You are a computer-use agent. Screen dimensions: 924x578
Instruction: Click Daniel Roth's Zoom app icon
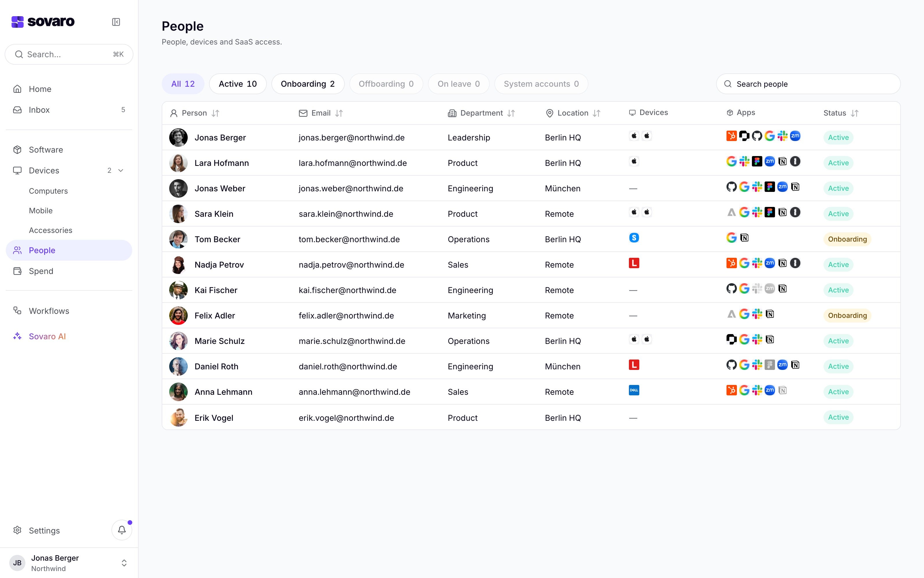point(782,365)
